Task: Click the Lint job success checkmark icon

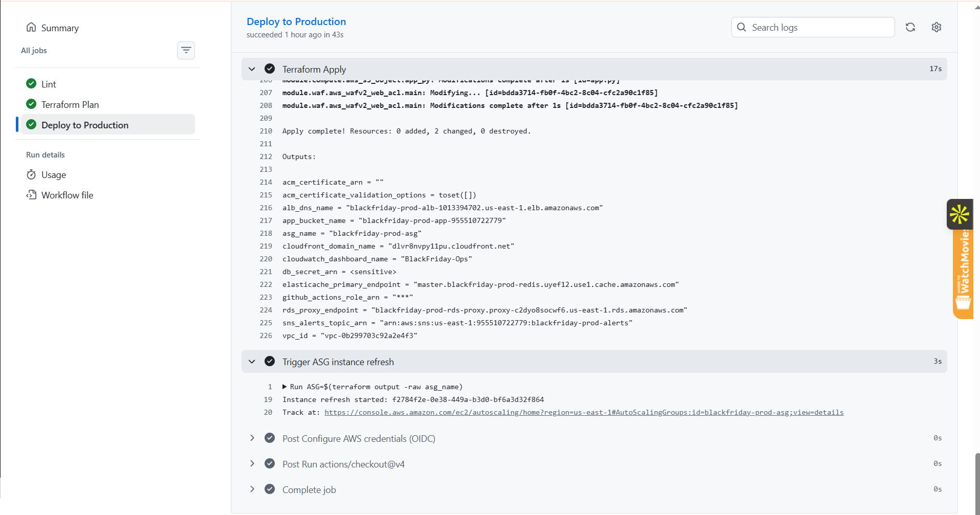Action: click(31, 83)
